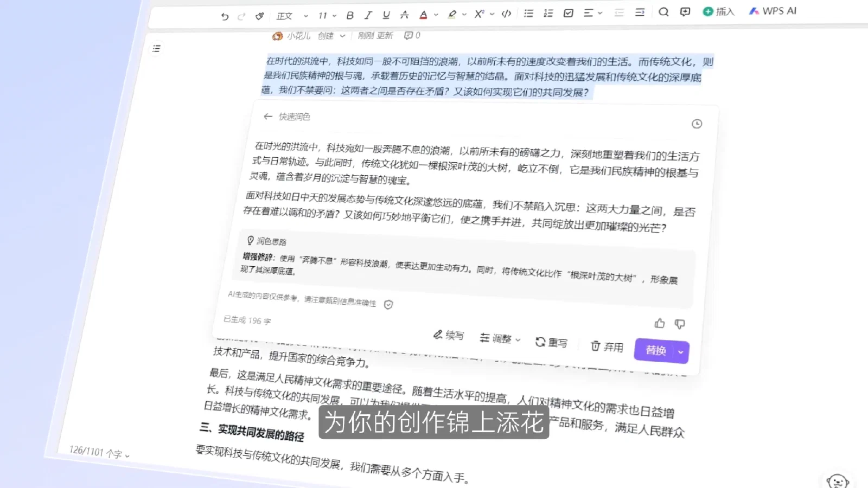Screen dimensions: 868x488
Task: Toggle underline formatting
Action: [x=386, y=15]
